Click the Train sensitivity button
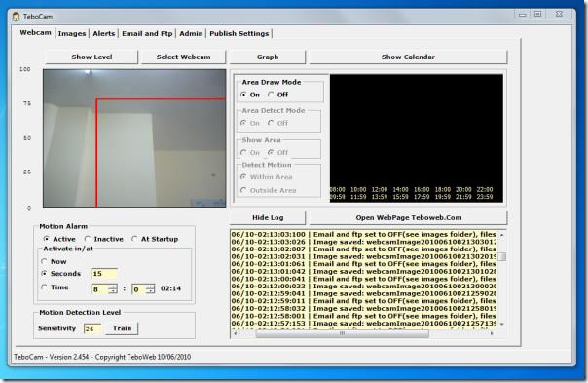This screenshot has width=588, height=383. 123,328
